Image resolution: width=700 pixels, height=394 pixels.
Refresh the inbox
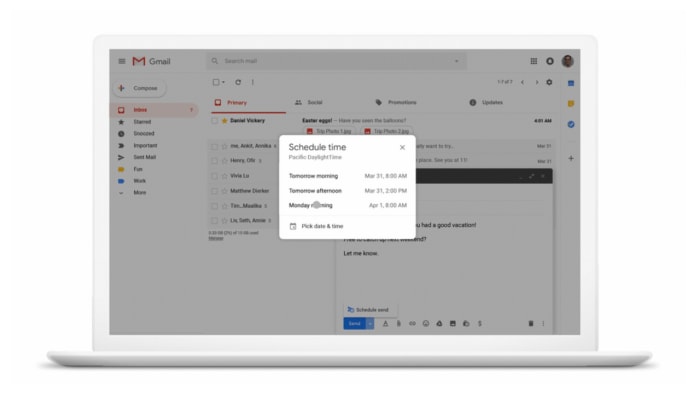[x=238, y=82]
